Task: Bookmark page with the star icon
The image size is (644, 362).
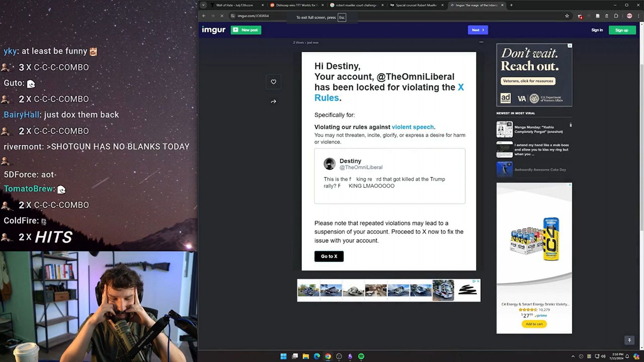Action: [567, 16]
